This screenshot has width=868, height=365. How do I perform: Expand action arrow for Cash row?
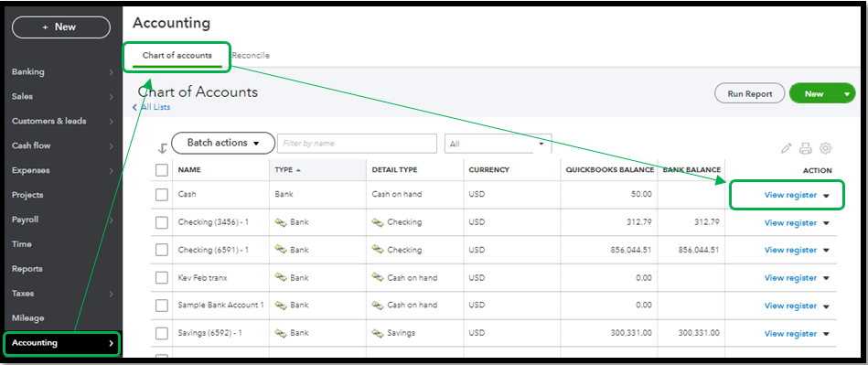point(826,196)
